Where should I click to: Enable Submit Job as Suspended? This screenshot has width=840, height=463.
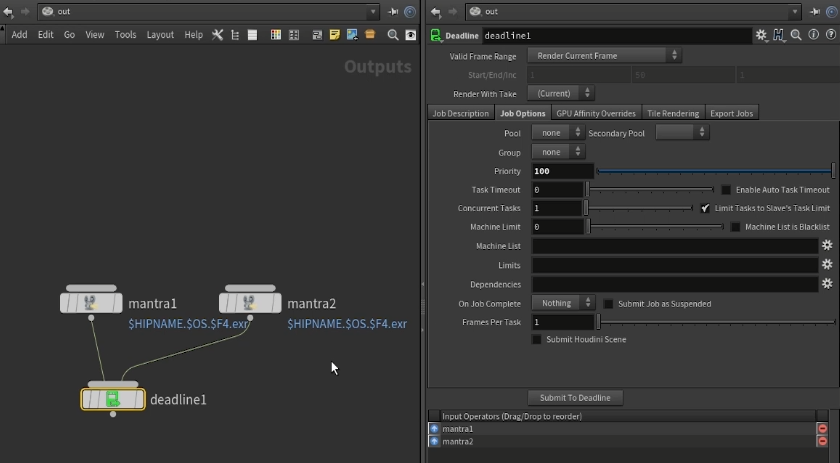[x=609, y=304]
